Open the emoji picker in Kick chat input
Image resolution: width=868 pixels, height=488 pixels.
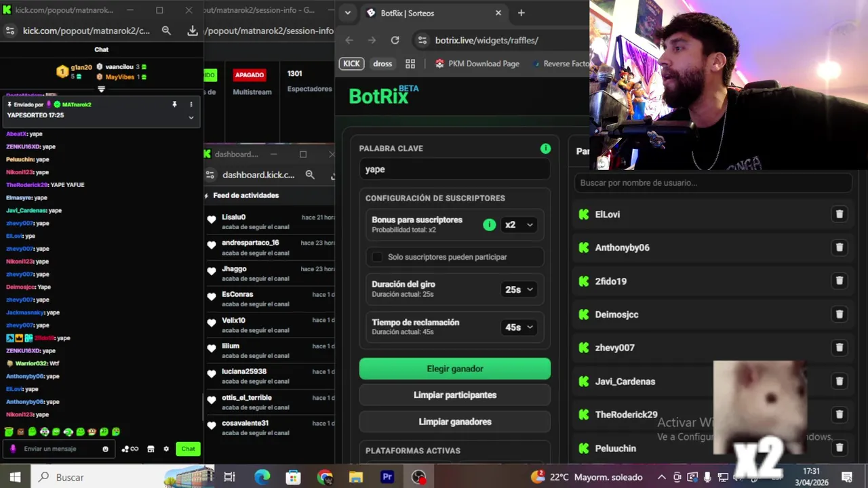coord(105,449)
